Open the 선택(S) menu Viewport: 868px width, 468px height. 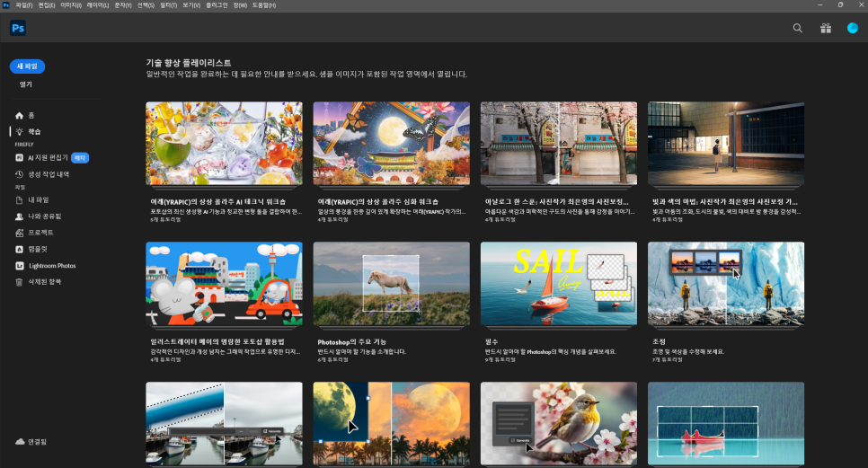(146, 5)
